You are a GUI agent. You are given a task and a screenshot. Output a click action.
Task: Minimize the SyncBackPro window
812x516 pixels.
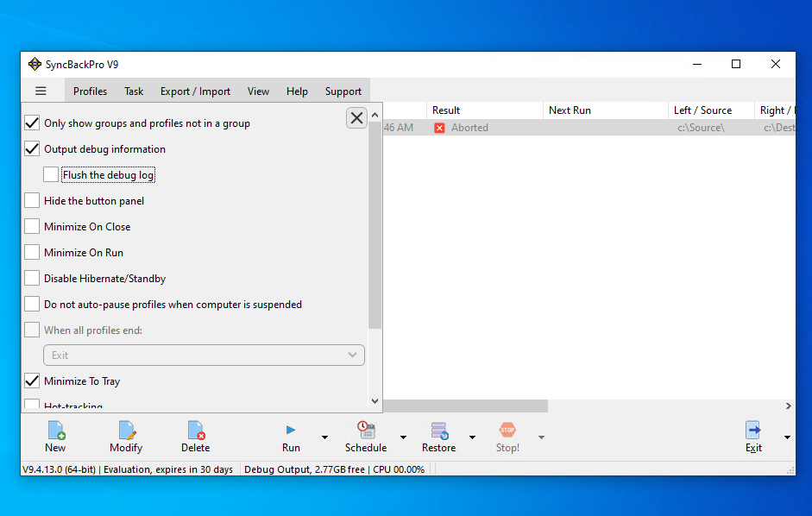pos(697,64)
